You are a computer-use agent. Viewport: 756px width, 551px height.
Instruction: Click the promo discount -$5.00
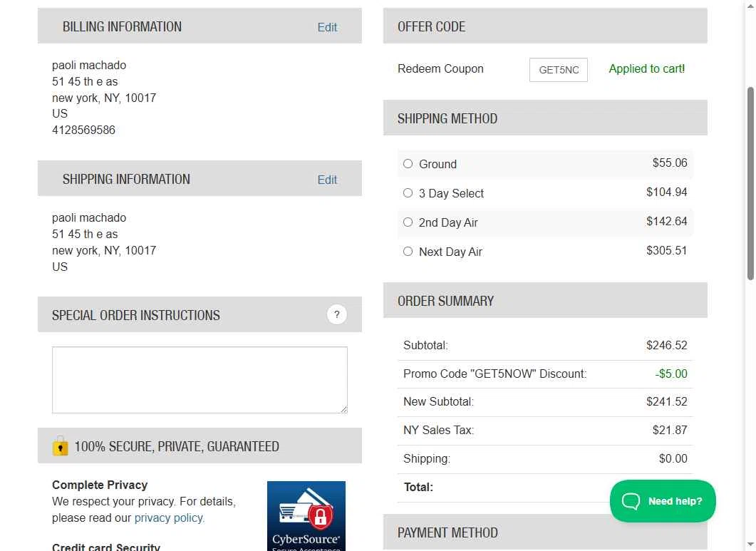pos(671,374)
